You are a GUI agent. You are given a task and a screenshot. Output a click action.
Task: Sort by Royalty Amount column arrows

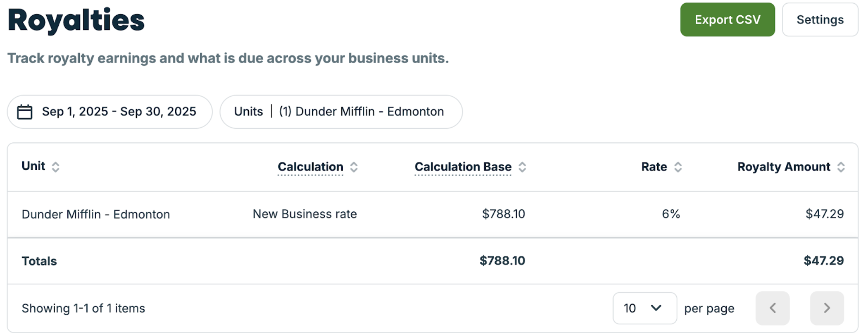point(841,167)
